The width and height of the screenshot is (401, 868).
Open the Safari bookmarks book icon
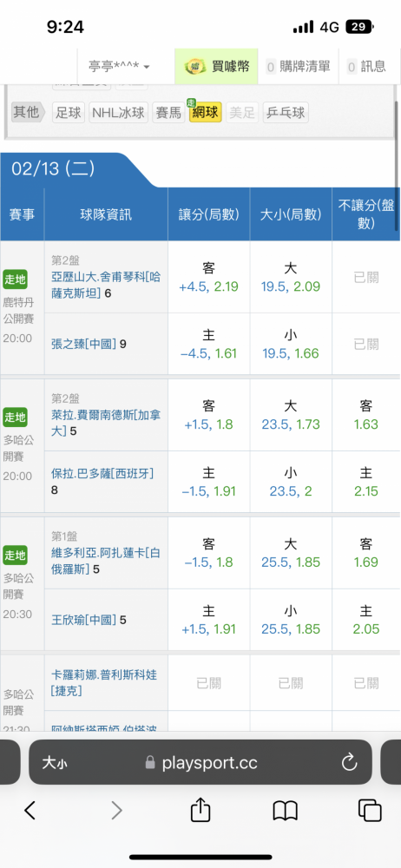pos(286,811)
